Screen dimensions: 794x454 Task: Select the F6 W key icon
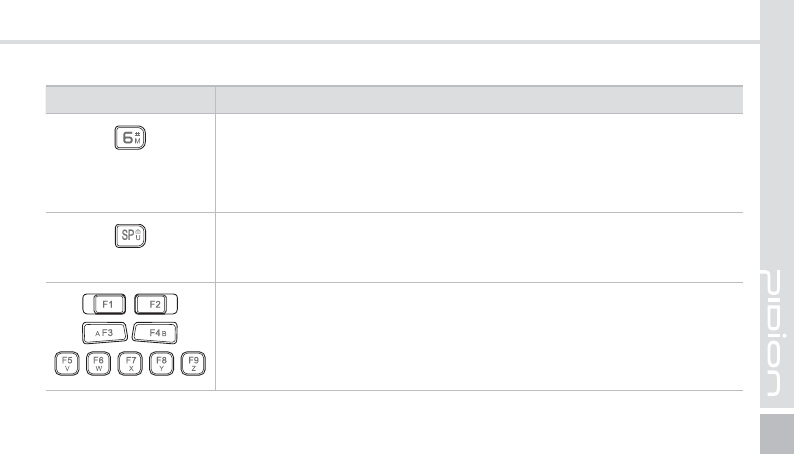tap(98, 363)
